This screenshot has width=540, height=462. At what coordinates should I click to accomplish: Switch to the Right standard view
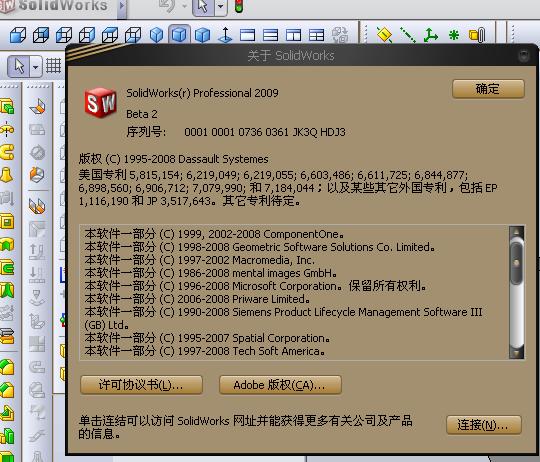(87, 35)
